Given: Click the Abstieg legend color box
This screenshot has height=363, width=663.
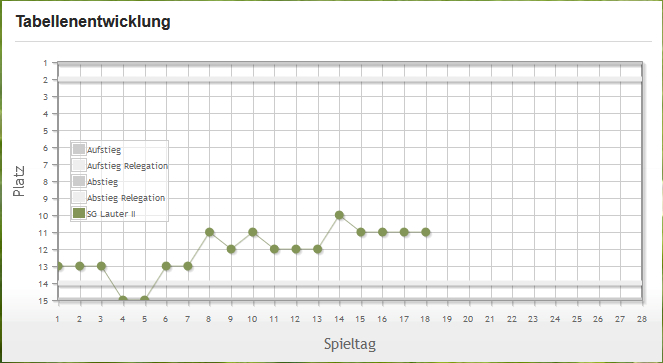Looking at the screenshot, I should (79, 181).
